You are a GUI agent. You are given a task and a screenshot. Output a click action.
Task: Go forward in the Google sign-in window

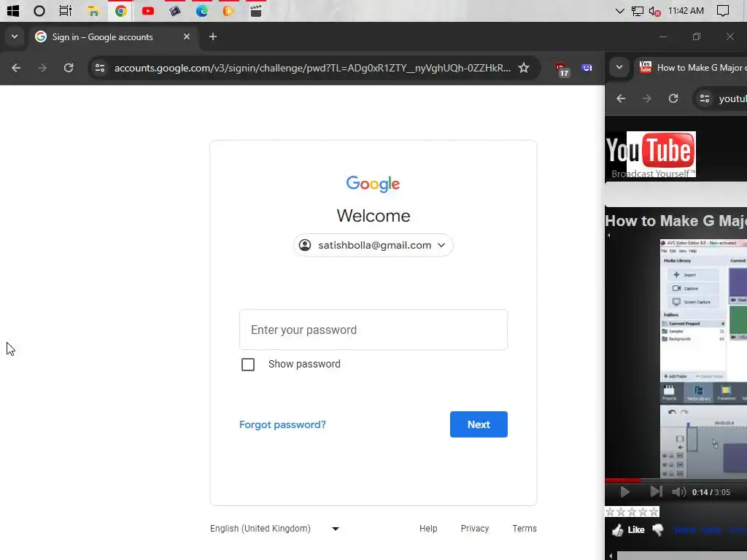42,68
